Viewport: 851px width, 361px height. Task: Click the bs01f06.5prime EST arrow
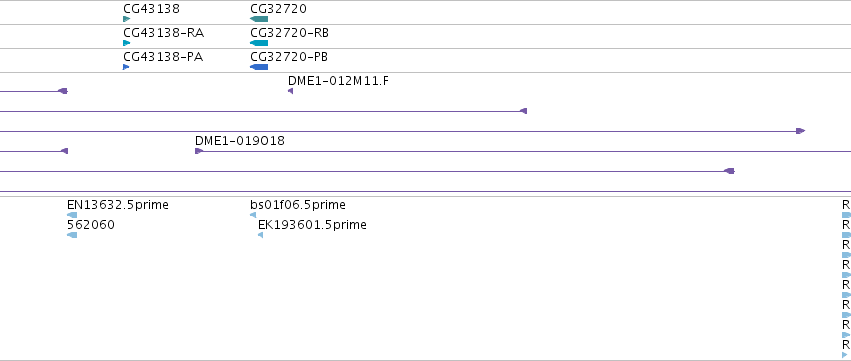pyautogui.click(x=253, y=215)
